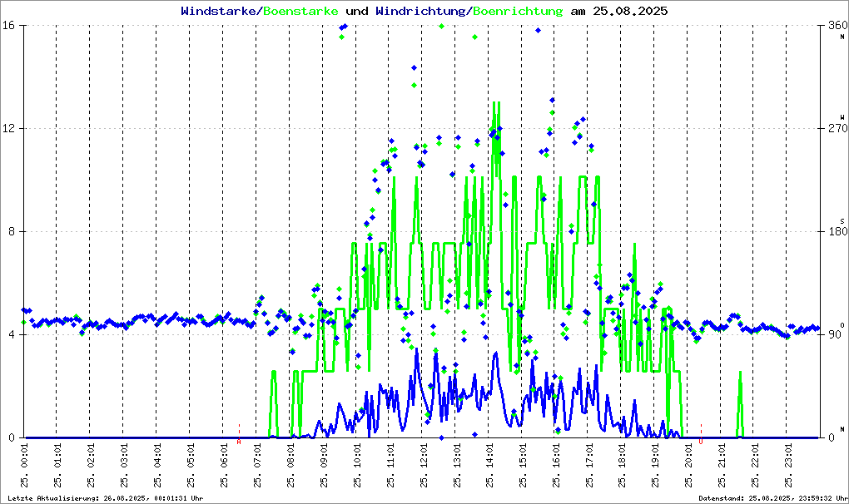Click time label '25. 05:01'
This screenshot has width=849, height=504.
click(x=191, y=466)
